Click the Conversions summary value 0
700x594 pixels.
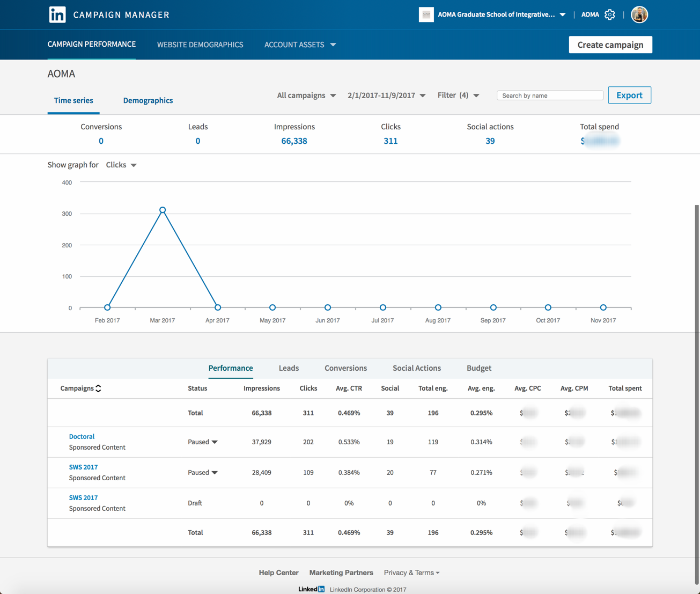coord(101,141)
